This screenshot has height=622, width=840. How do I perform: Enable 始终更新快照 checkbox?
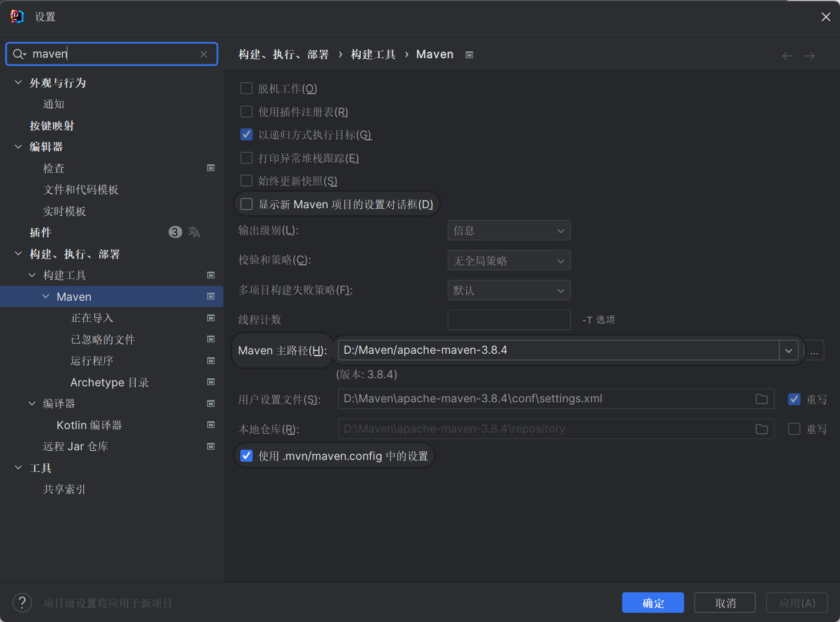point(247,180)
